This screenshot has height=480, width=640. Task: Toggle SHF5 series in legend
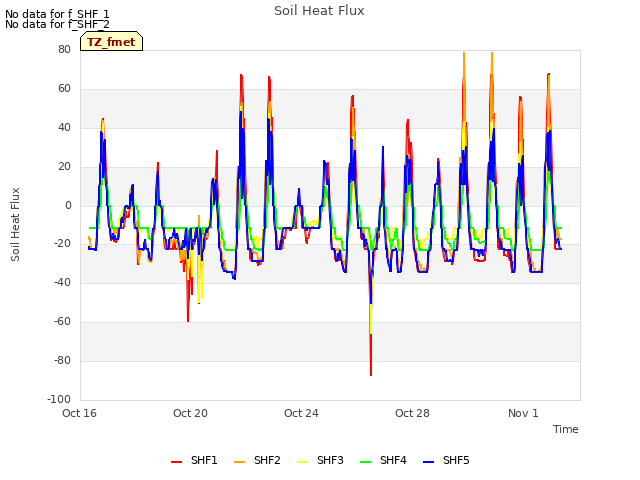point(446,460)
